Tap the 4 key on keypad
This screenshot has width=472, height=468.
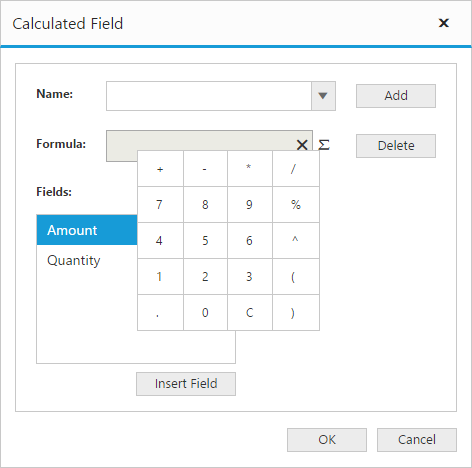pos(160,241)
